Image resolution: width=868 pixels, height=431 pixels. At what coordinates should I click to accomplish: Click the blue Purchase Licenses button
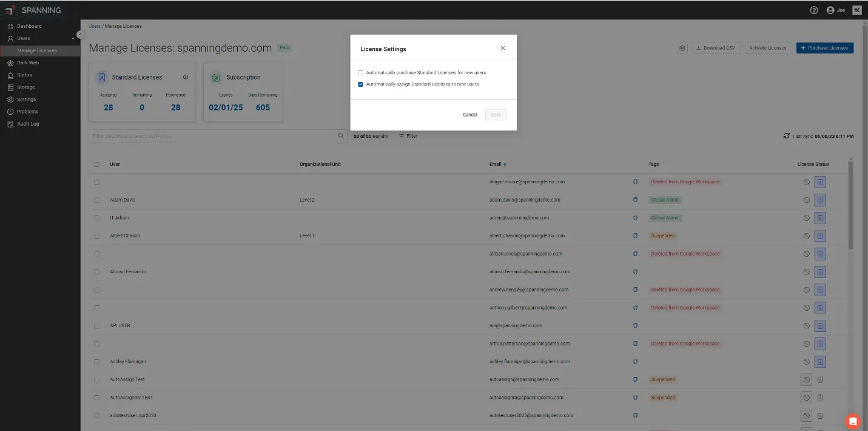pyautogui.click(x=824, y=48)
